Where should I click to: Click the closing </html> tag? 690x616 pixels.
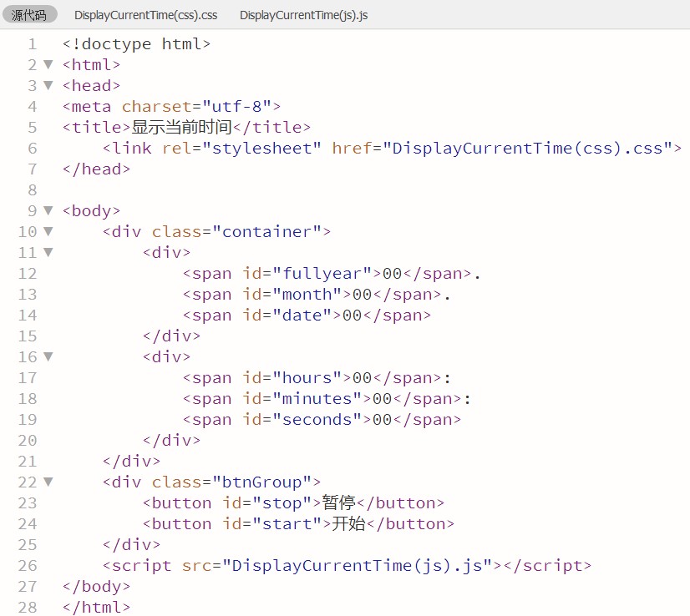(x=96, y=607)
